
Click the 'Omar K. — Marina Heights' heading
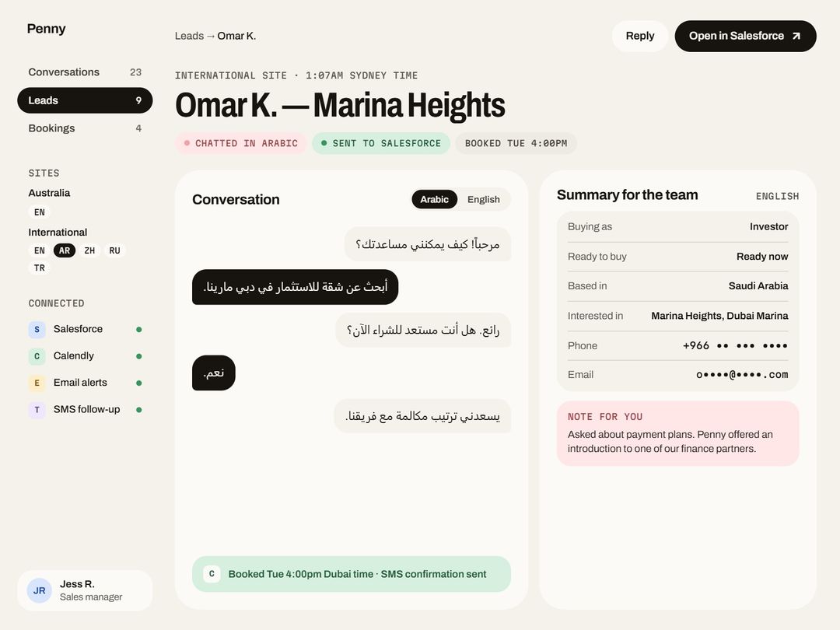click(x=340, y=105)
